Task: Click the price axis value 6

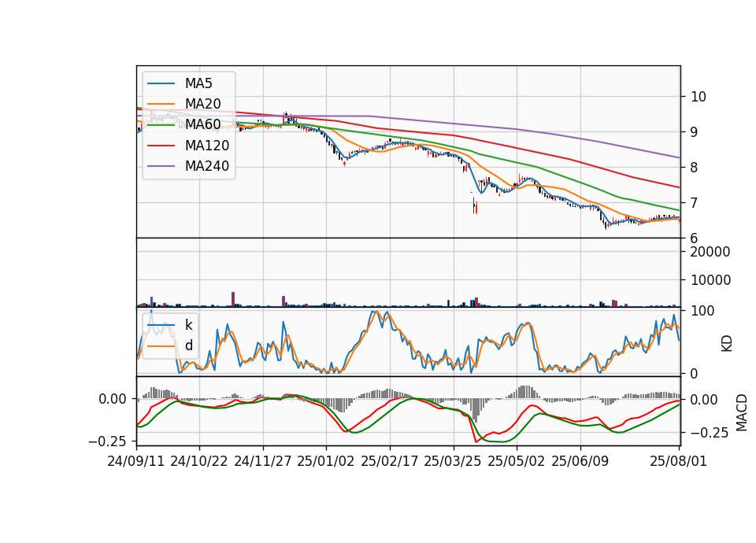Action: (x=695, y=238)
